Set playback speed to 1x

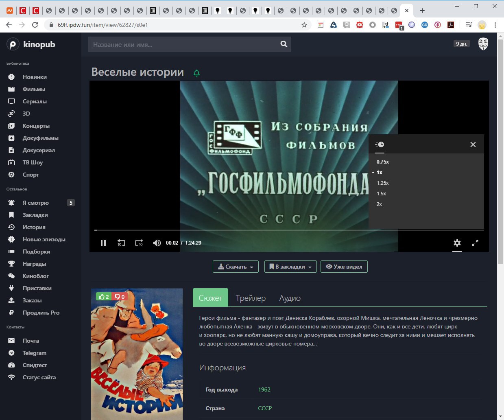tap(380, 173)
